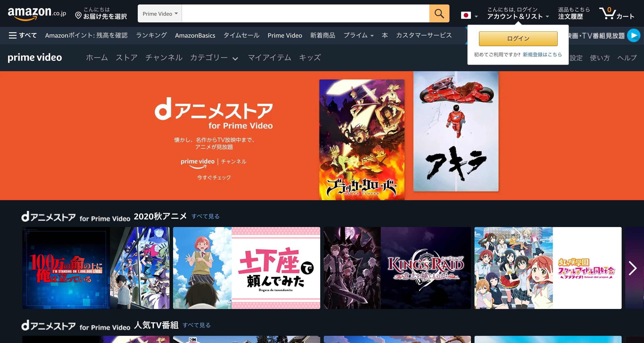The height and width of the screenshot is (343, 644).
Task: Open the タイムセール link
Action: click(x=241, y=35)
